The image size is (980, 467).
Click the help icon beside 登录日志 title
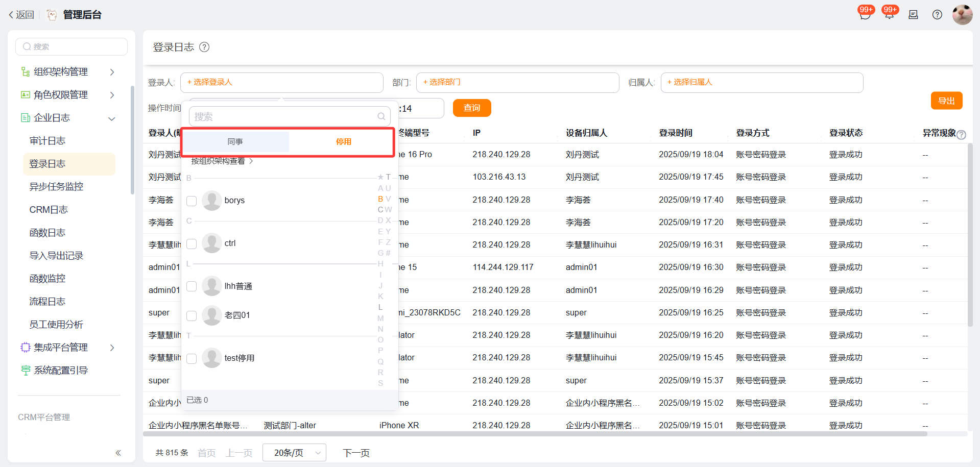[x=204, y=47]
